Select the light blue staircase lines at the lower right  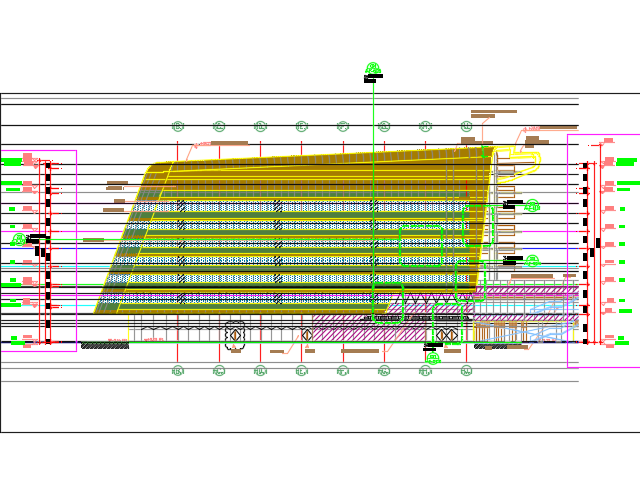545,320
